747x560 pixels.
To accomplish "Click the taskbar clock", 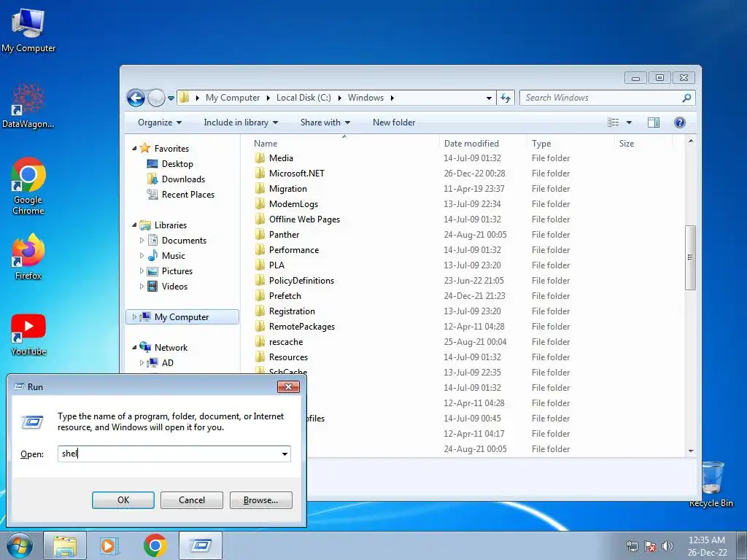I will coord(707,546).
